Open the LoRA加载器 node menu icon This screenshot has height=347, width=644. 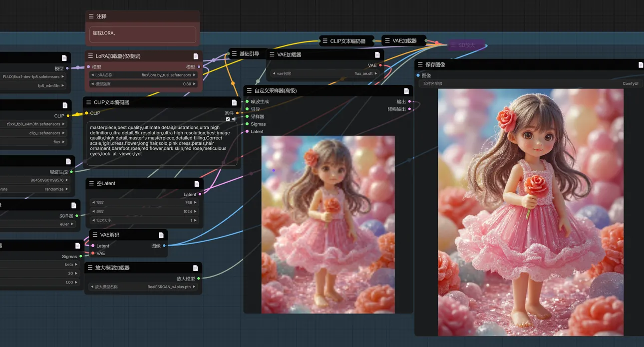(x=90, y=56)
